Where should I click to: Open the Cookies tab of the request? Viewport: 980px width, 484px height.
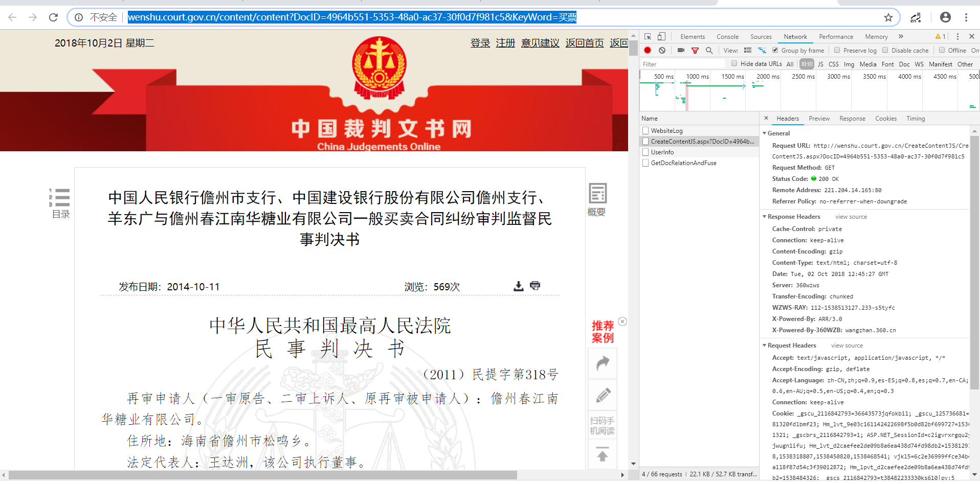pos(885,119)
